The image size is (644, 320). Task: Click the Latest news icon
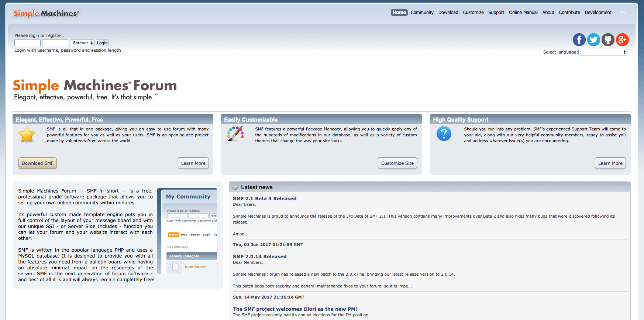click(x=235, y=188)
